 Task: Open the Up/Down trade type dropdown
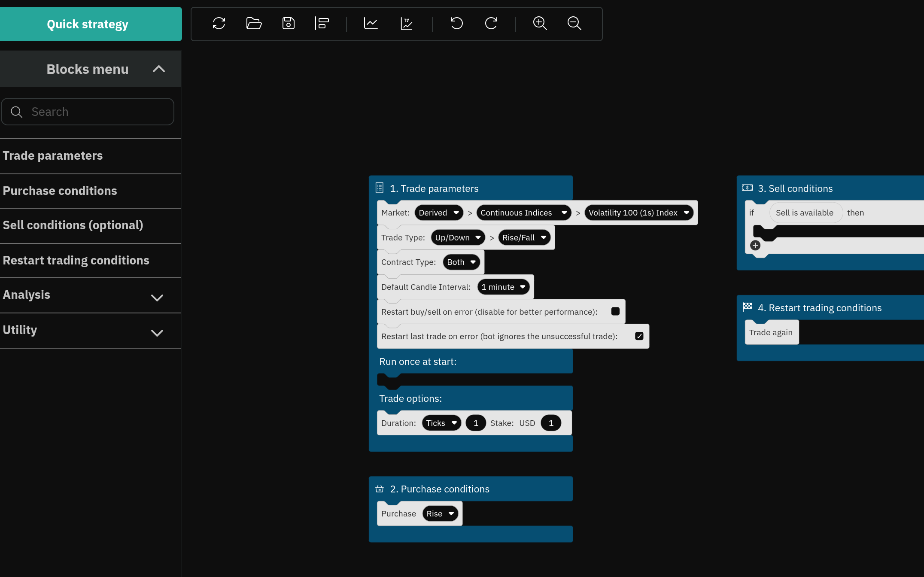(x=458, y=238)
